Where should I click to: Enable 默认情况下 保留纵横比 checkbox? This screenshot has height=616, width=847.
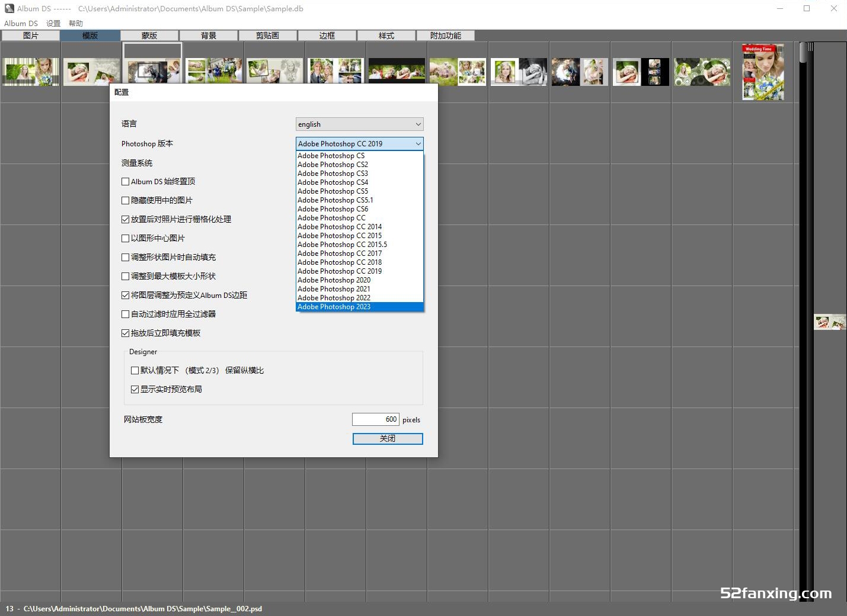point(135,371)
